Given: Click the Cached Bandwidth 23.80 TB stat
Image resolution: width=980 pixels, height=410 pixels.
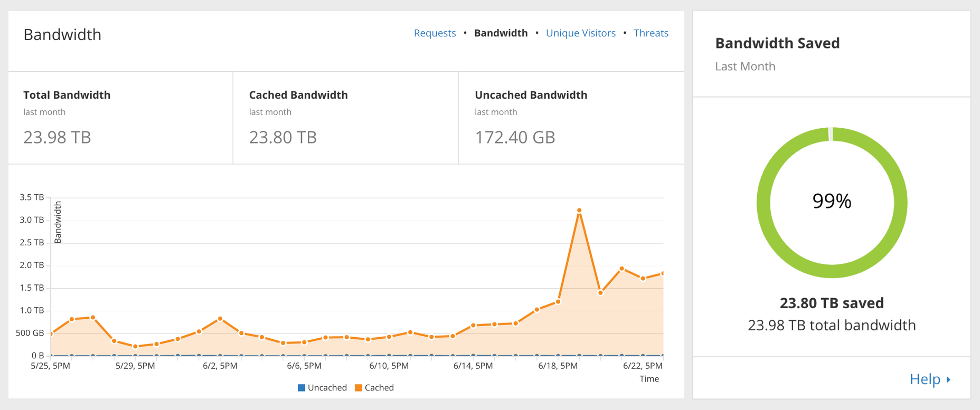Looking at the screenshot, I should point(282,137).
